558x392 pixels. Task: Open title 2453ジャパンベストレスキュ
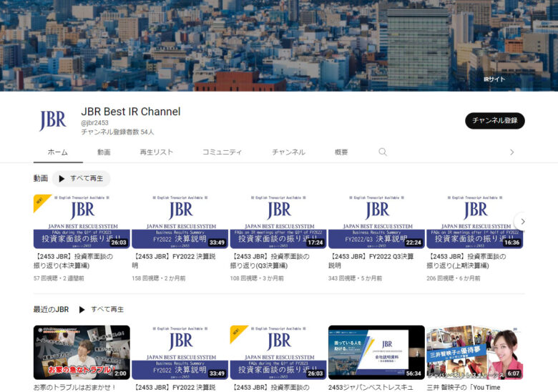point(371,388)
